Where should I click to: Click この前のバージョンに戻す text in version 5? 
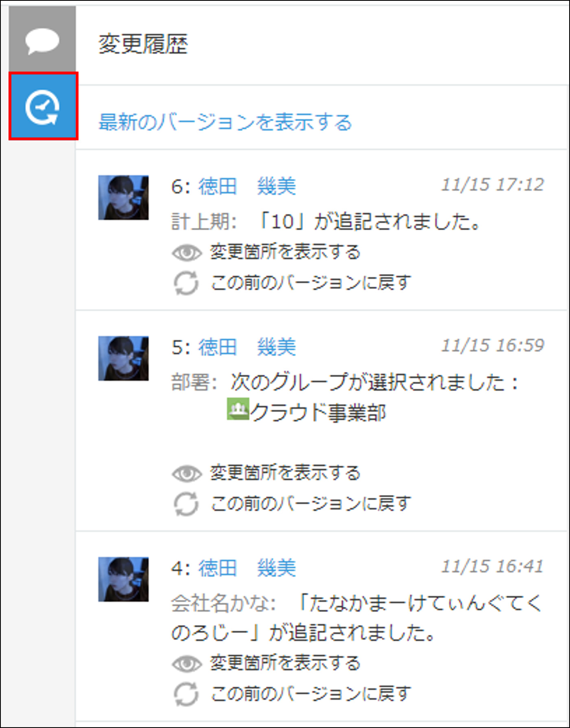pos(311,503)
